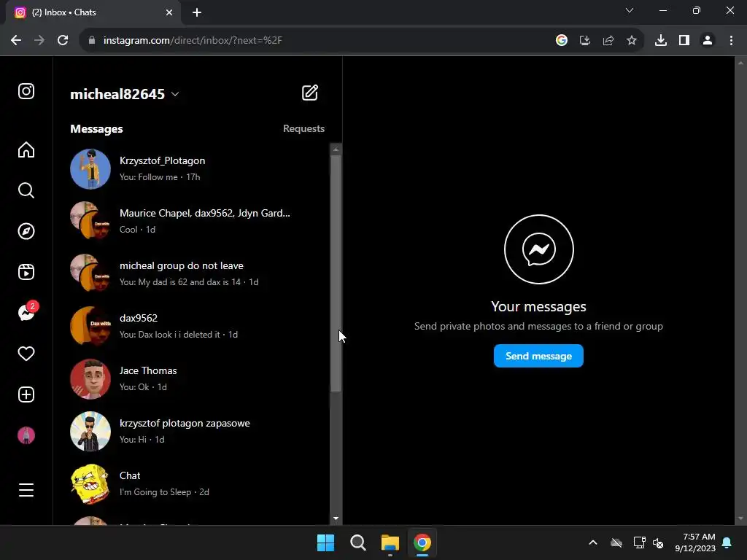This screenshot has width=747, height=560.
Task: Click krzysztof plotagon zapasowe avatar
Action: 90,432
